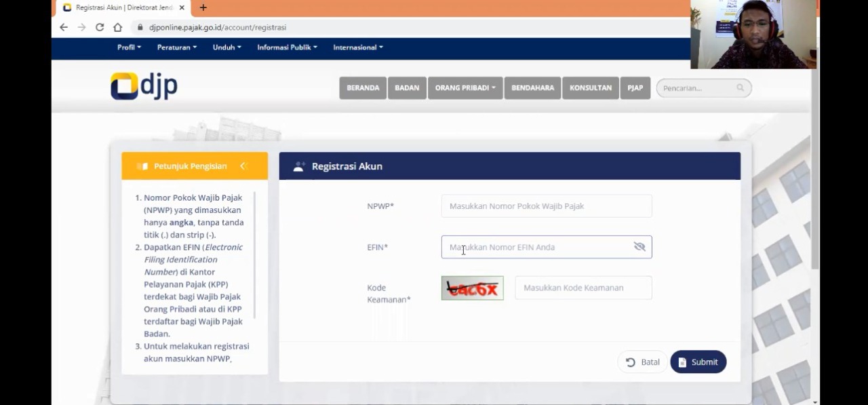This screenshot has width=868, height=405.
Task: Go to browser home page
Action: [117, 27]
